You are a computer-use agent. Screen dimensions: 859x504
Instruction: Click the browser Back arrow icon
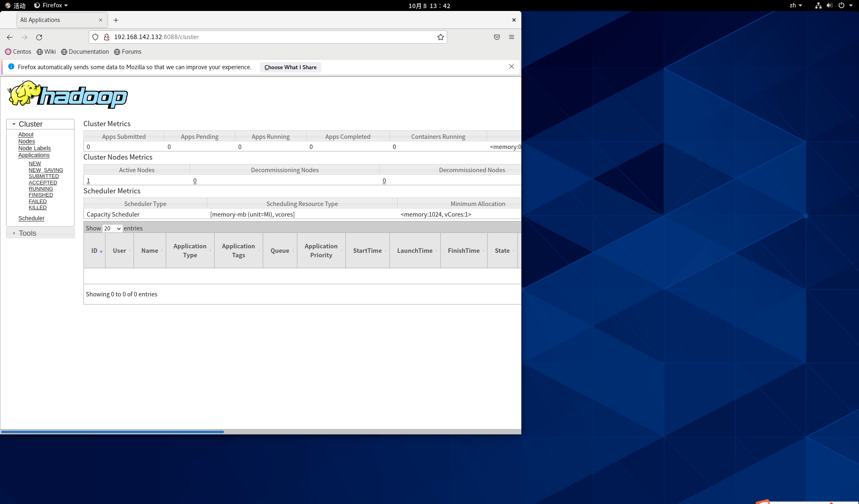10,37
